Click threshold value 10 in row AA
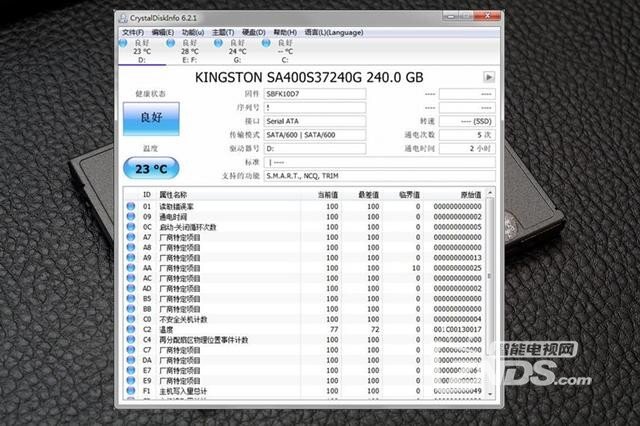Image resolution: width=640 pixels, height=426 pixels. coord(416,268)
